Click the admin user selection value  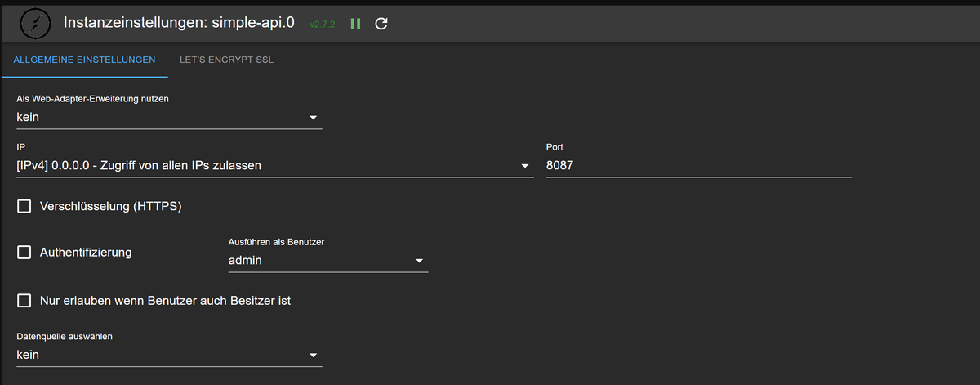click(x=245, y=261)
